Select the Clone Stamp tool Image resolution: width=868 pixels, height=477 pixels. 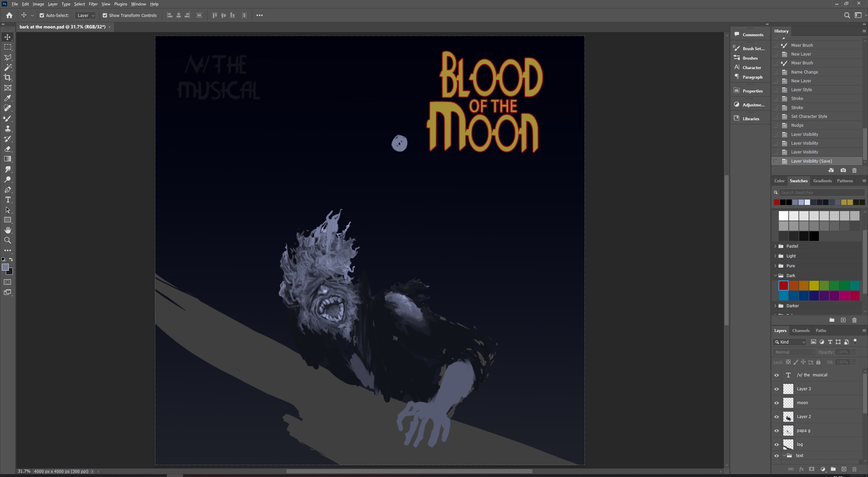[7, 128]
